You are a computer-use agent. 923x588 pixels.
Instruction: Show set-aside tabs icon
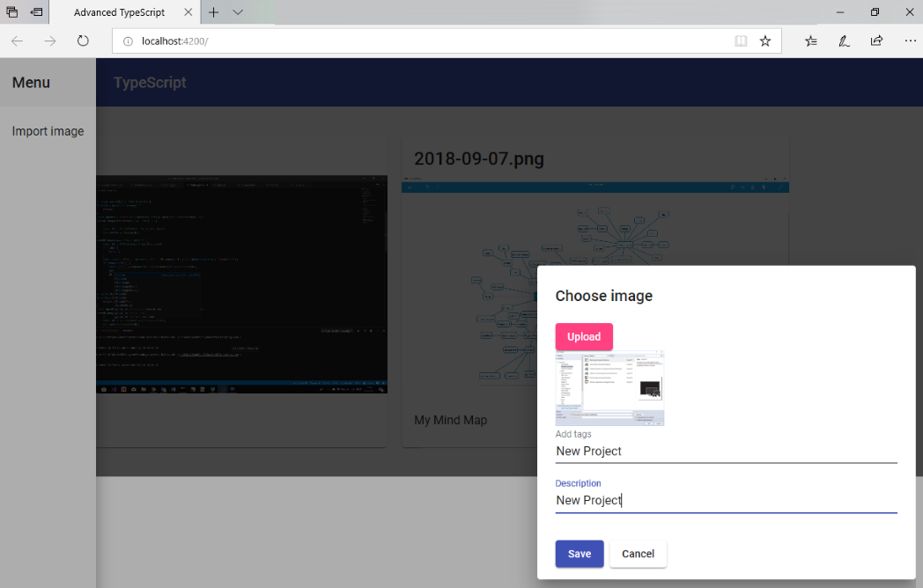tap(36, 12)
